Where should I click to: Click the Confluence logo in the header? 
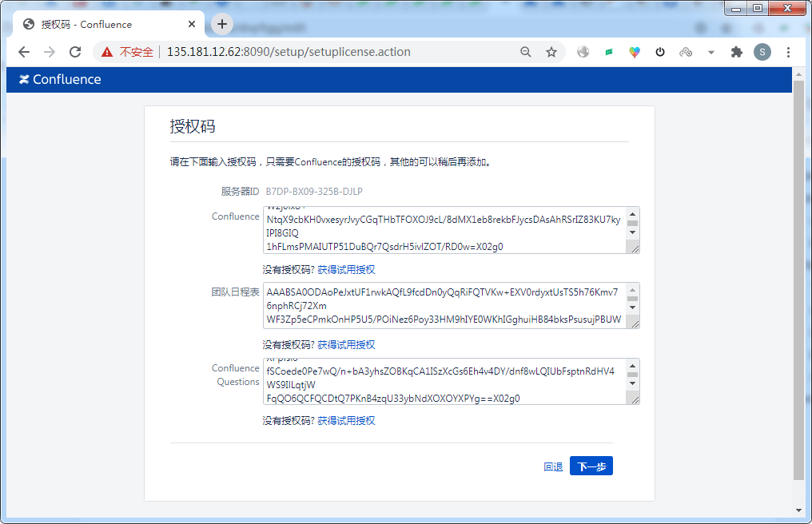(60, 79)
